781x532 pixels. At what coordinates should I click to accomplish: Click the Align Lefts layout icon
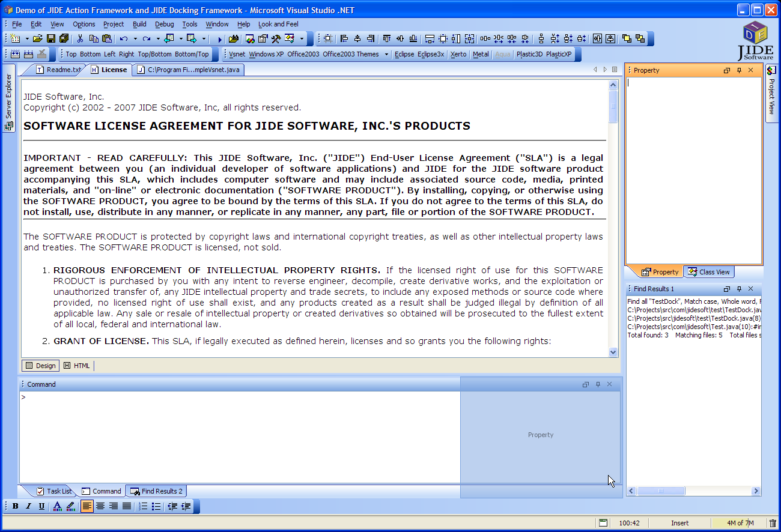344,38
